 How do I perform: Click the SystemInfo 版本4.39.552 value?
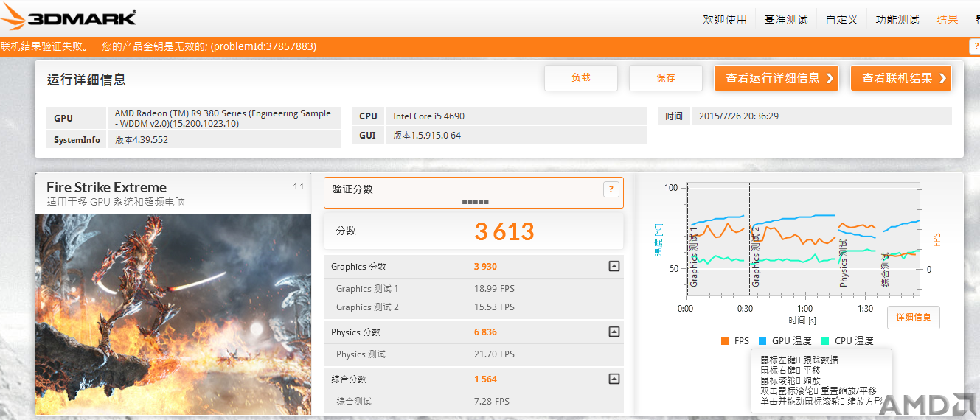pos(223,139)
